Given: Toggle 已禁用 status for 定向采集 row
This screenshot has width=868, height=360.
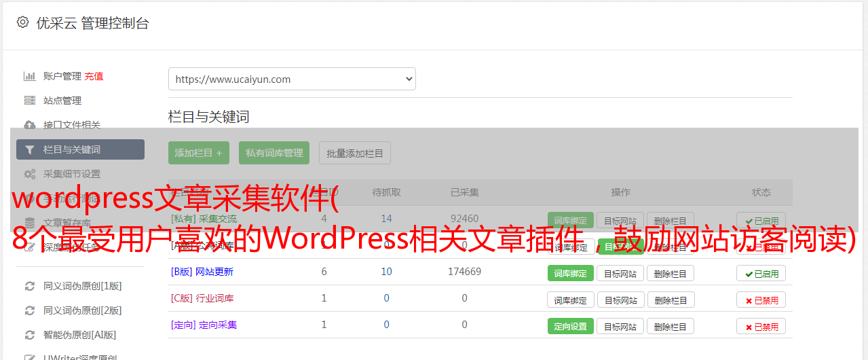Looking at the screenshot, I should pyautogui.click(x=761, y=326).
